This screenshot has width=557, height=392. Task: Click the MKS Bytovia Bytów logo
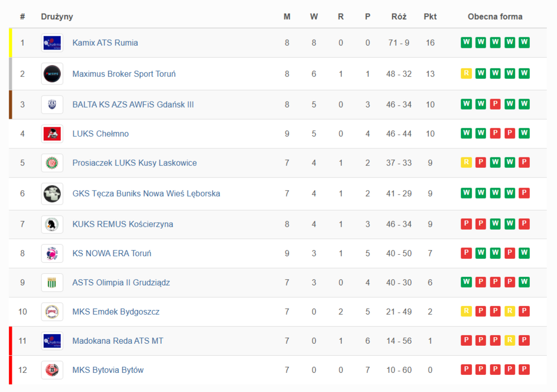(52, 370)
